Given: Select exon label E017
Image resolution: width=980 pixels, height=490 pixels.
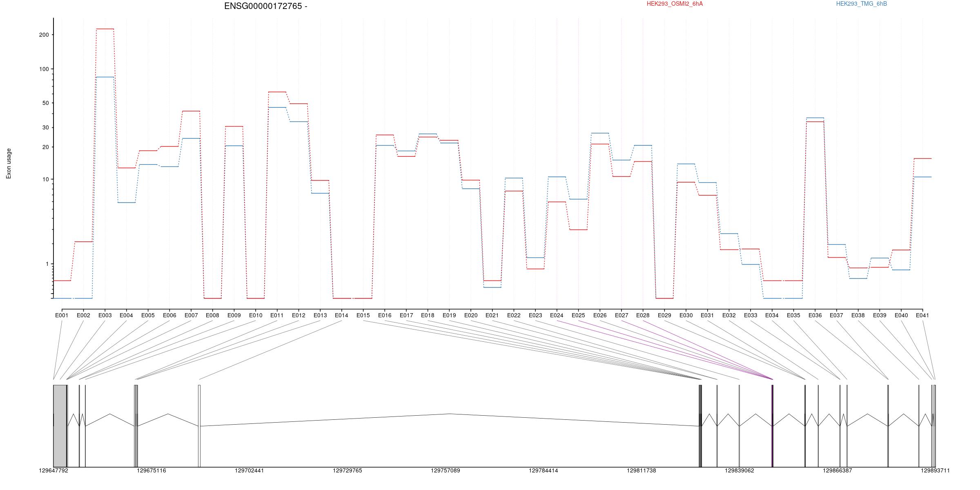Looking at the screenshot, I should [x=406, y=315].
